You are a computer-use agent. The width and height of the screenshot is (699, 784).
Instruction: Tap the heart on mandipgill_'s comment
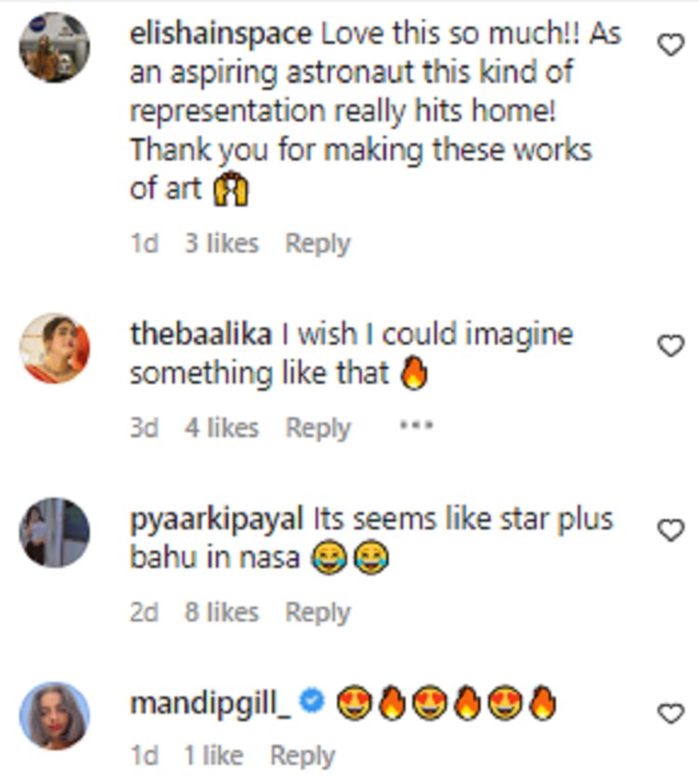click(671, 715)
